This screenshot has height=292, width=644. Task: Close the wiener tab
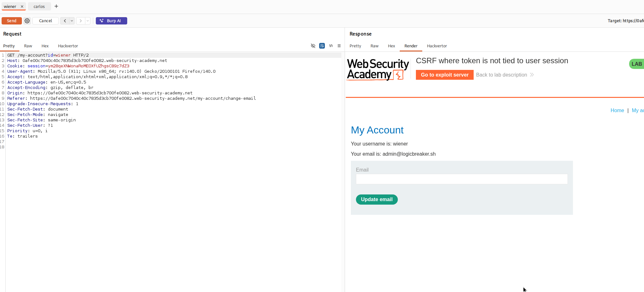pyautogui.click(x=22, y=6)
